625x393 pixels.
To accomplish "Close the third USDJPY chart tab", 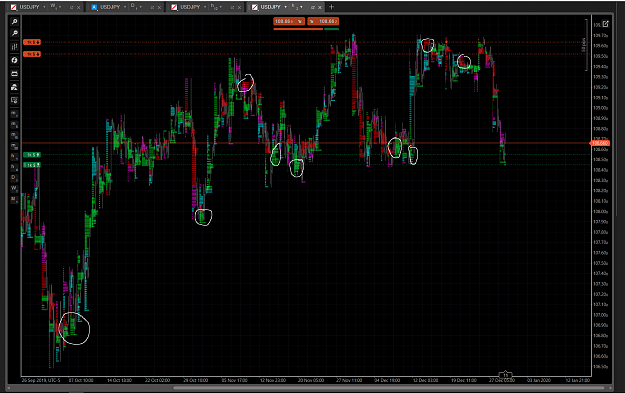I will pyautogui.click(x=239, y=7).
